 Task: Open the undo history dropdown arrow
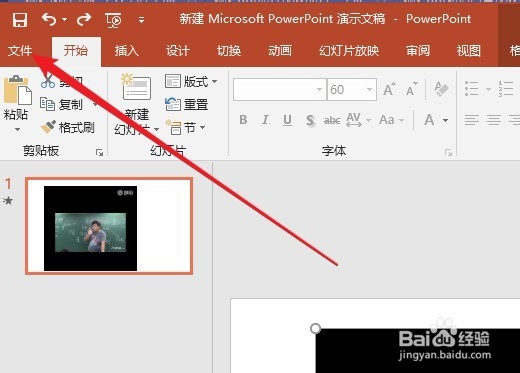click(x=65, y=20)
